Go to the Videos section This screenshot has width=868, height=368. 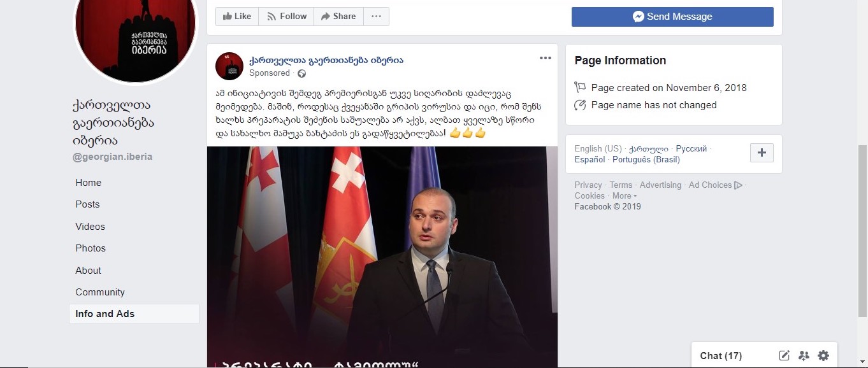[90, 227]
